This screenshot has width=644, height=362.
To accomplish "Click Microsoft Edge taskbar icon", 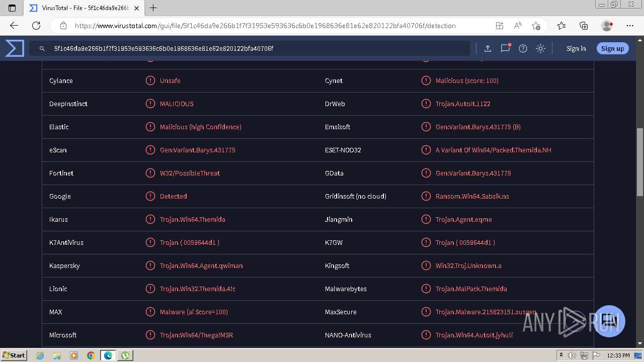I will coord(108,355).
